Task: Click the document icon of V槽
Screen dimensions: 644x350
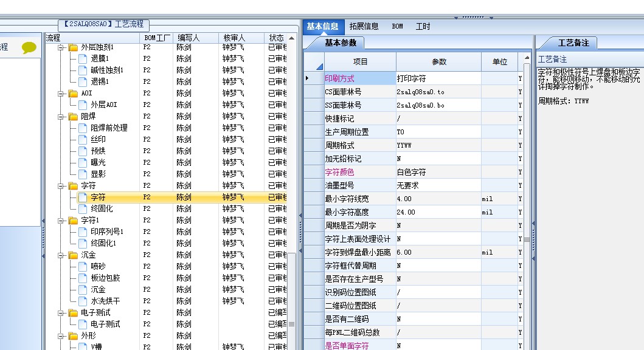Action: point(83,347)
